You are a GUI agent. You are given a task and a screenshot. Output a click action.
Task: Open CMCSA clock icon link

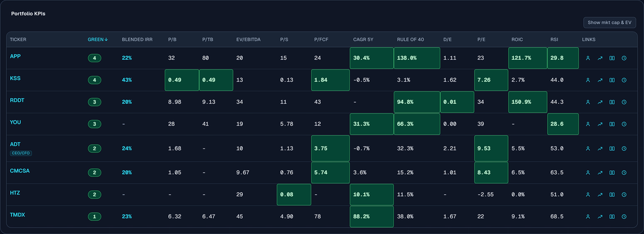click(x=624, y=172)
